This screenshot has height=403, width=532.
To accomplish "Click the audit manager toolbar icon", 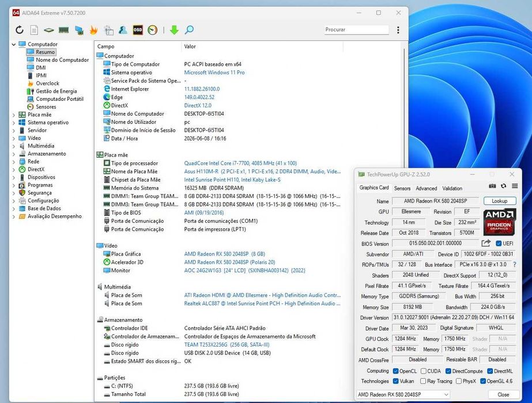I will click(x=108, y=30).
